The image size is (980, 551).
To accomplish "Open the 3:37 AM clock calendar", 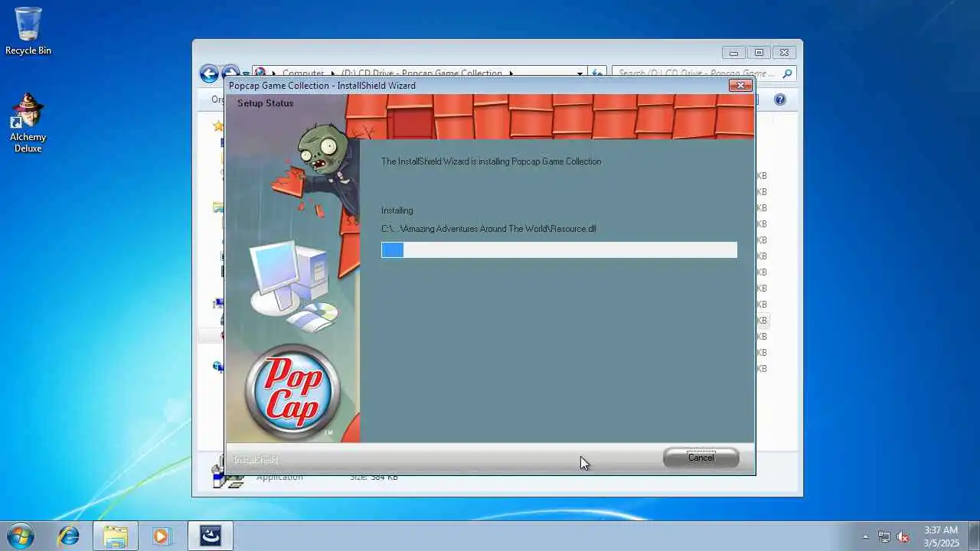I will click(x=941, y=536).
